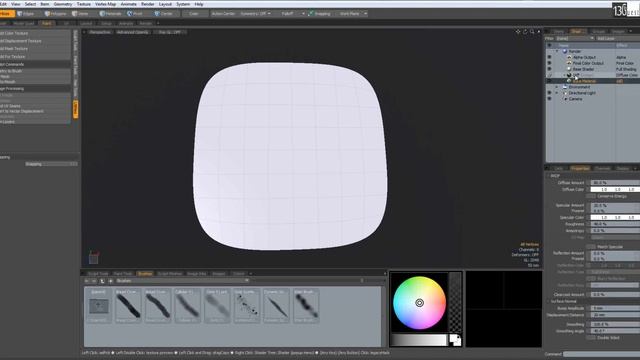Enable the Conserve Energy checkbox
Image resolution: width=640 pixels, height=360 pixels.
pyautogui.click(x=591, y=196)
